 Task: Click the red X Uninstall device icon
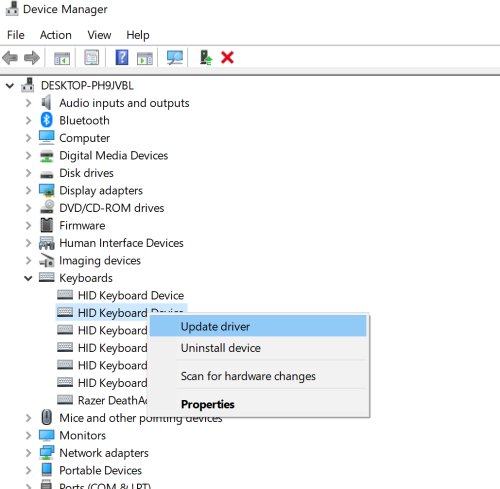click(x=227, y=58)
